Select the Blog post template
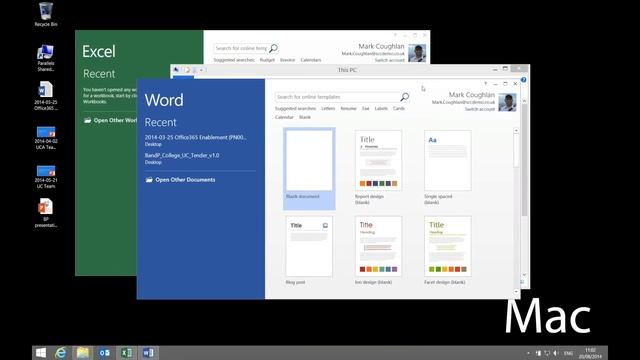Viewport: 640px width, 360px height. click(309, 250)
